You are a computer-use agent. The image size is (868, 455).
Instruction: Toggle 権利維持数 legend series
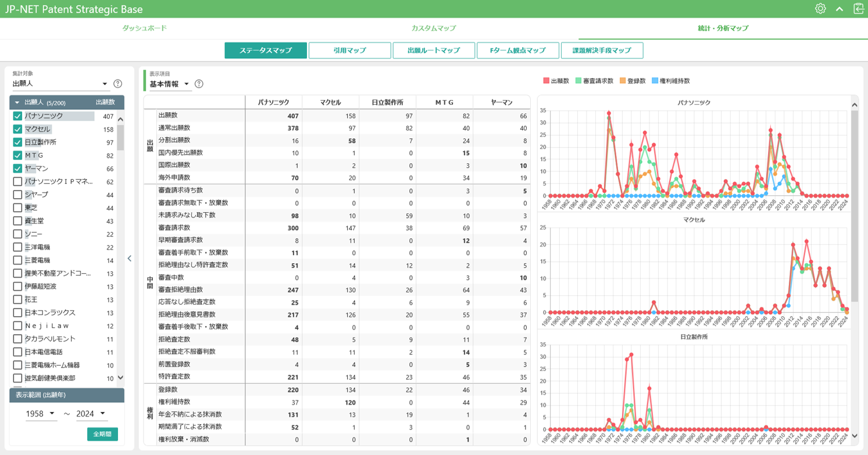pyautogui.click(x=671, y=81)
